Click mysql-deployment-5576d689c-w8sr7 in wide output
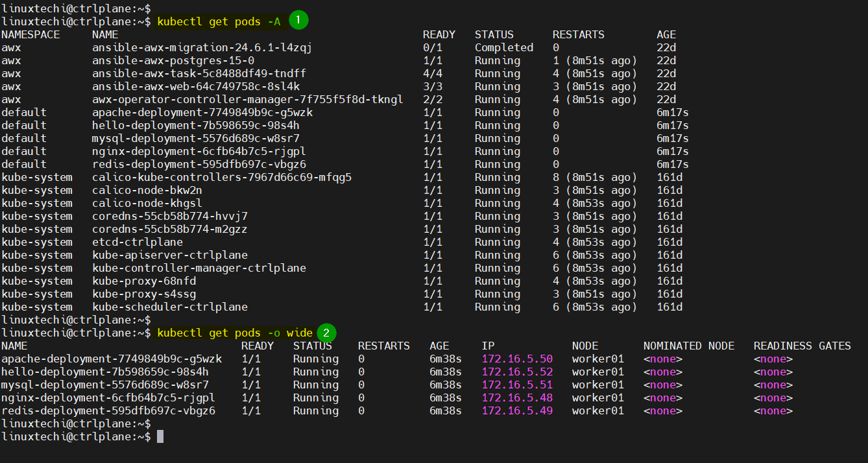Viewport: 868px width, 463px height. point(105,385)
